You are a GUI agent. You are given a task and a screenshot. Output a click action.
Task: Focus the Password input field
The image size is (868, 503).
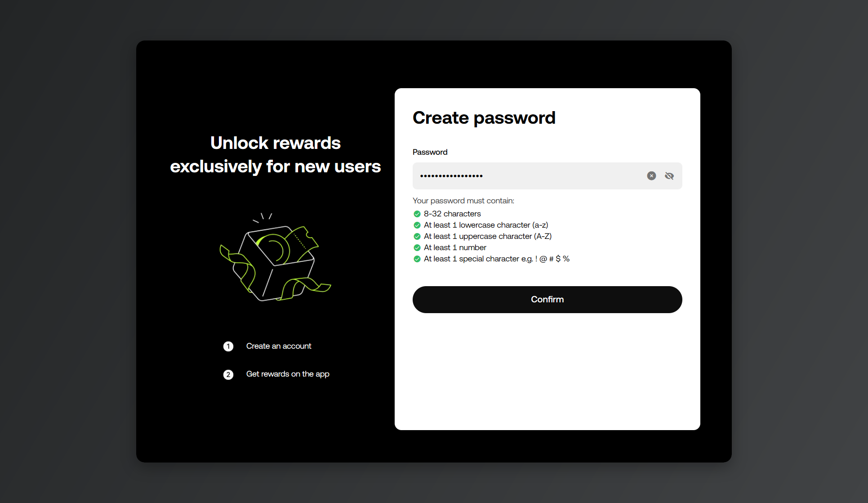(x=547, y=176)
